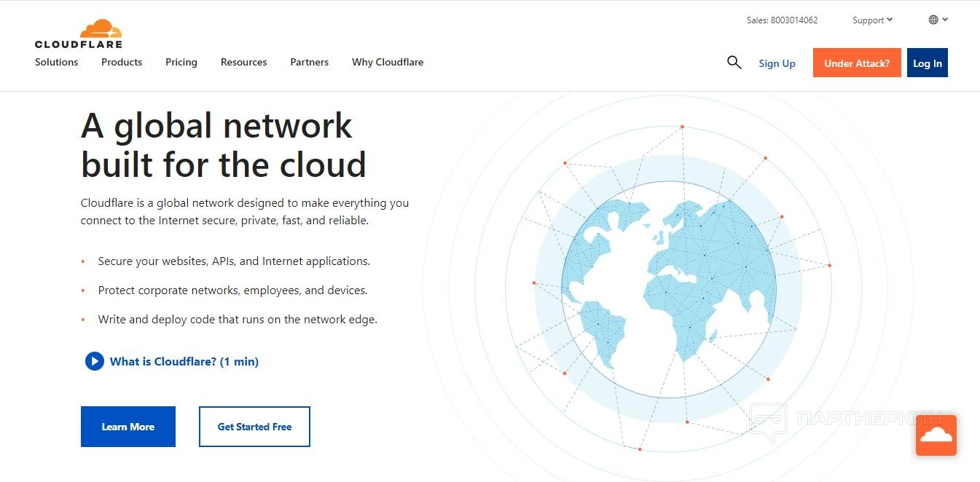This screenshot has width=980, height=482.
Task: Play the What is Cloudflare video icon
Action: [94, 361]
